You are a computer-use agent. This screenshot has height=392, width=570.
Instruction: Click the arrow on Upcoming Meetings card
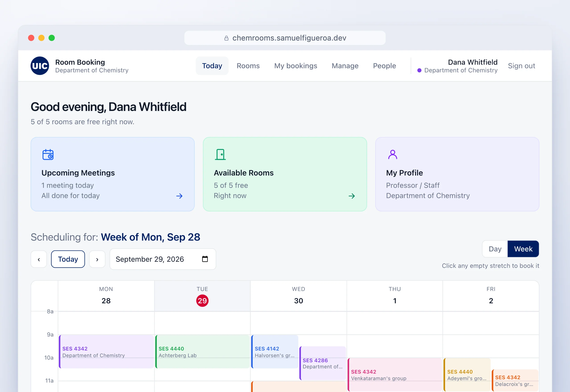pyautogui.click(x=179, y=196)
